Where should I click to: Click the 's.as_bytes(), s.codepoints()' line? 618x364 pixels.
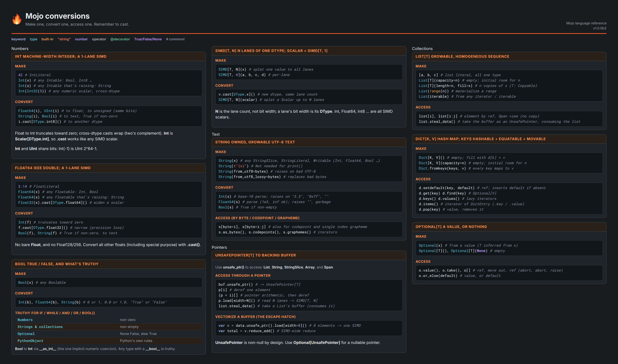click(x=278, y=232)
